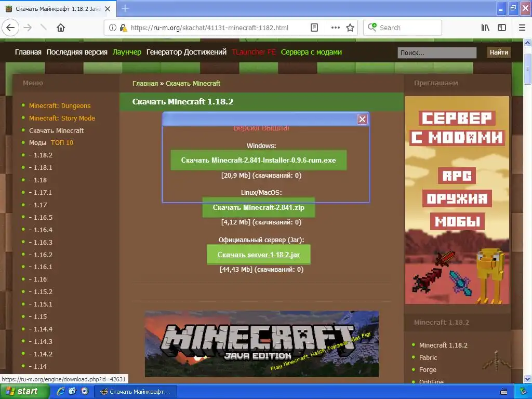Click the Windows start button
The height and width of the screenshot is (399, 532).
tap(24, 392)
